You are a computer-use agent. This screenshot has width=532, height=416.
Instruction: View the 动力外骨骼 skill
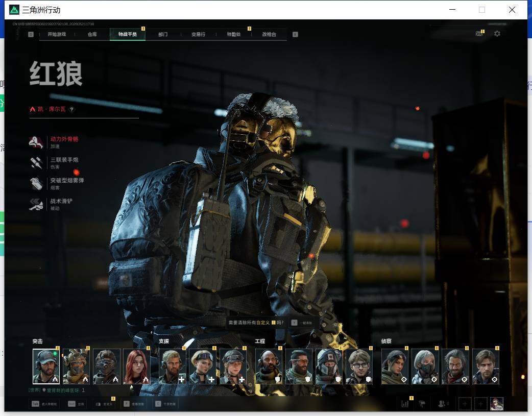click(x=54, y=142)
